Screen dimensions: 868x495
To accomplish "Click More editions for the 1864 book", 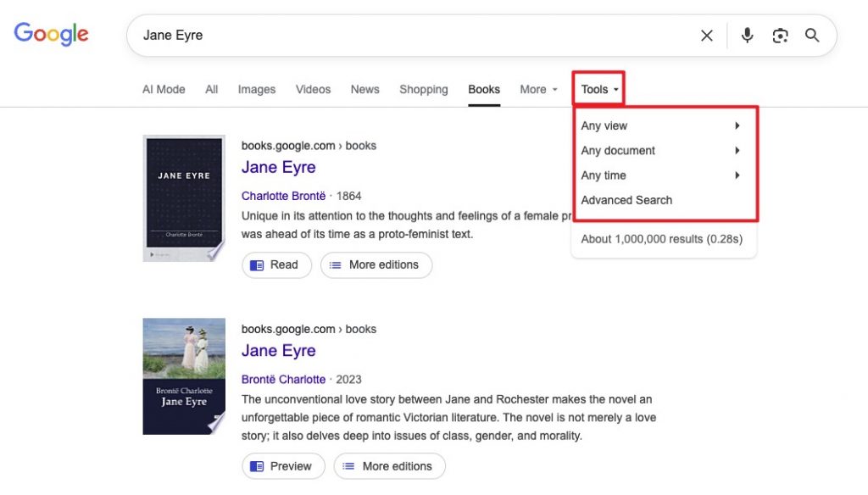I will [x=376, y=265].
